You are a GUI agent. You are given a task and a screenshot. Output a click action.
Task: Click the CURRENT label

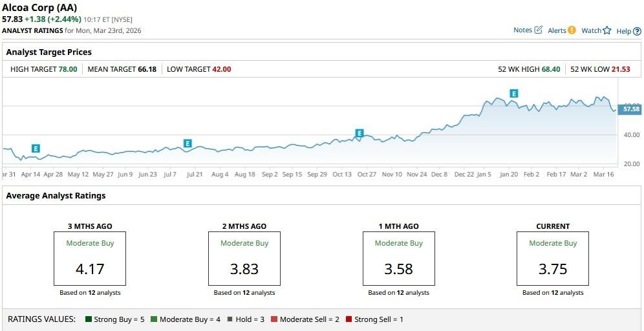click(553, 226)
